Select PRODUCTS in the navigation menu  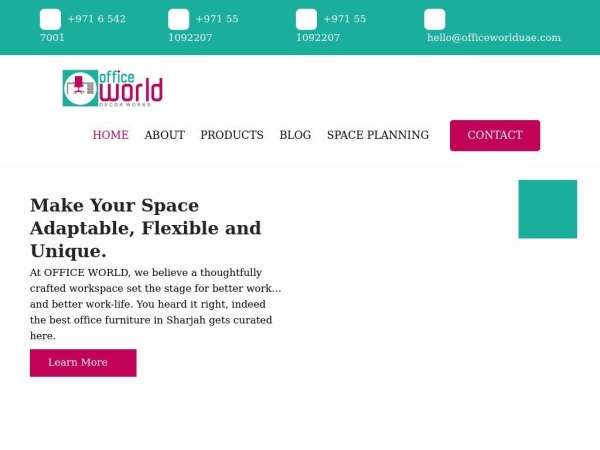[232, 135]
